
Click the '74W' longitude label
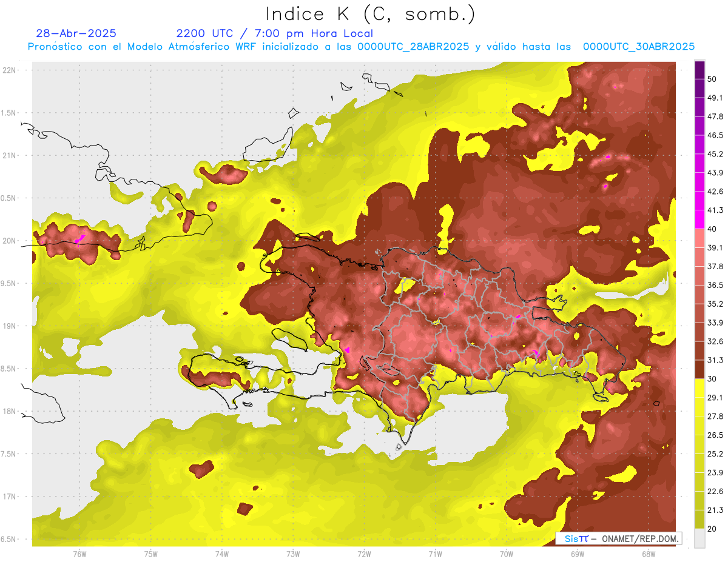[x=221, y=554]
